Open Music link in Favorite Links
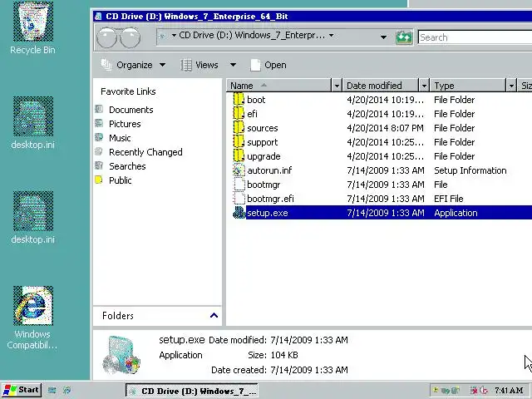This screenshot has width=532, height=399. (120, 138)
